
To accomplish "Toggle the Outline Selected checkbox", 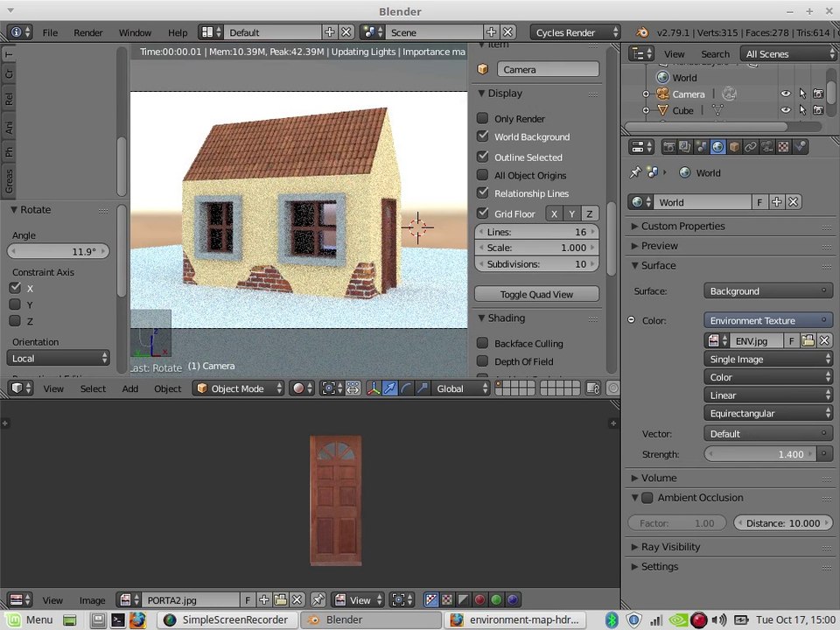I will click(483, 157).
